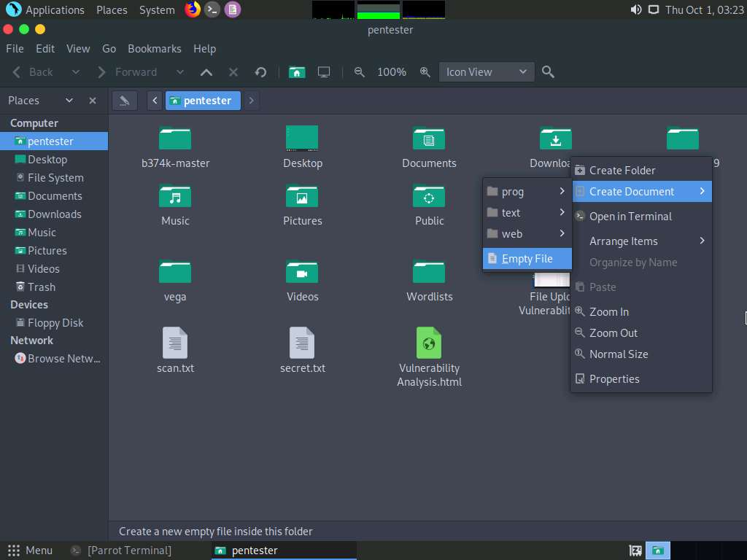
Task: Expand the Arrange Items submenu
Action: tap(641, 241)
